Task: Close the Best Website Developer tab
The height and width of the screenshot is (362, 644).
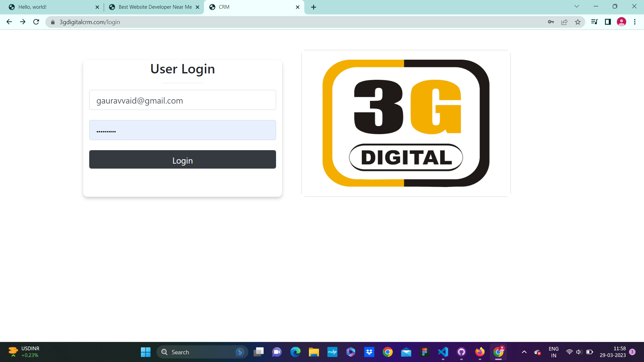Action: [197, 7]
